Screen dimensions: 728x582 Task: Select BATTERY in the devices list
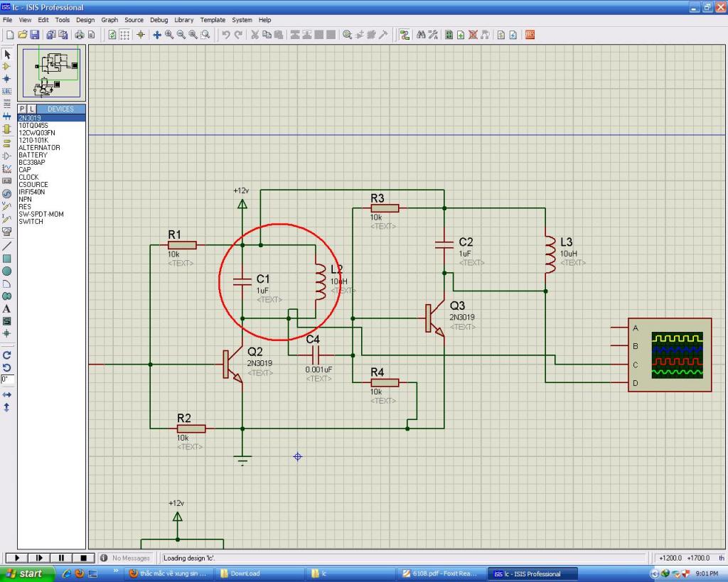point(33,155)
